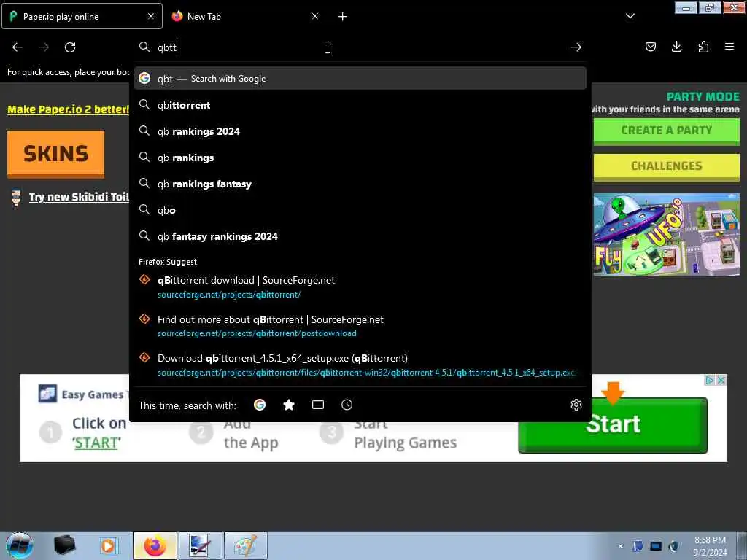Open 'Download qbittorrent_4.5.1_x64_setup.exe' result
Viewport: 747px width, 560px height.
click(360, 365)
